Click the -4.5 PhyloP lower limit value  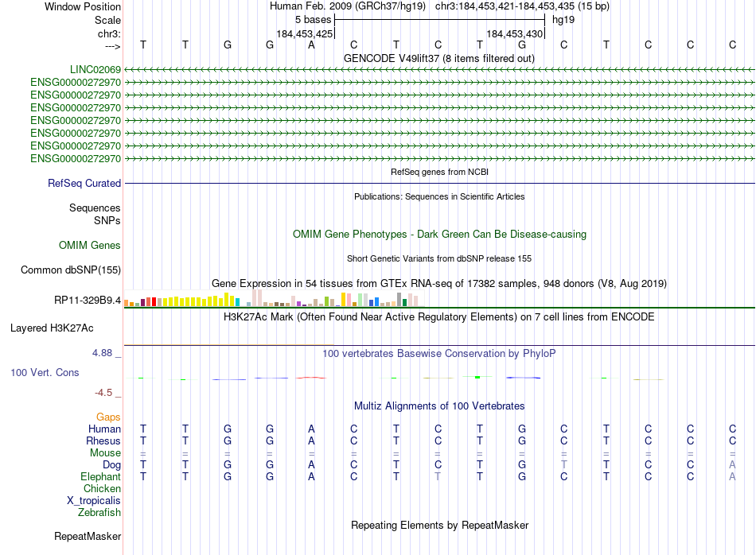pyautogui.click(x=103, y=393)
